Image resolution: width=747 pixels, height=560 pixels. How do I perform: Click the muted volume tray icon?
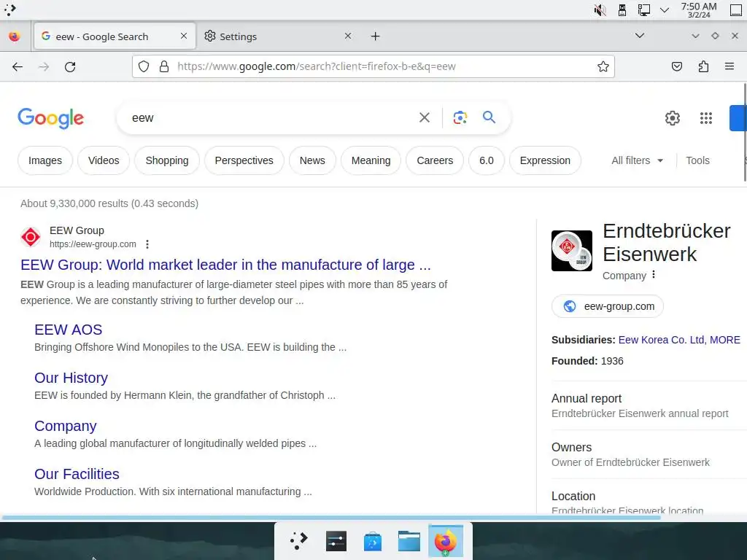tap(600, 10)
